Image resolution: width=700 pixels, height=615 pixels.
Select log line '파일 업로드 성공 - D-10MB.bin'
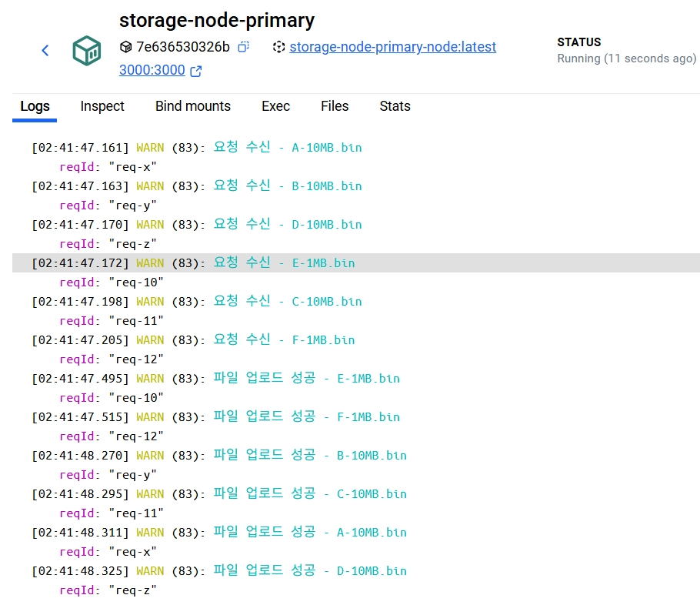218,571
